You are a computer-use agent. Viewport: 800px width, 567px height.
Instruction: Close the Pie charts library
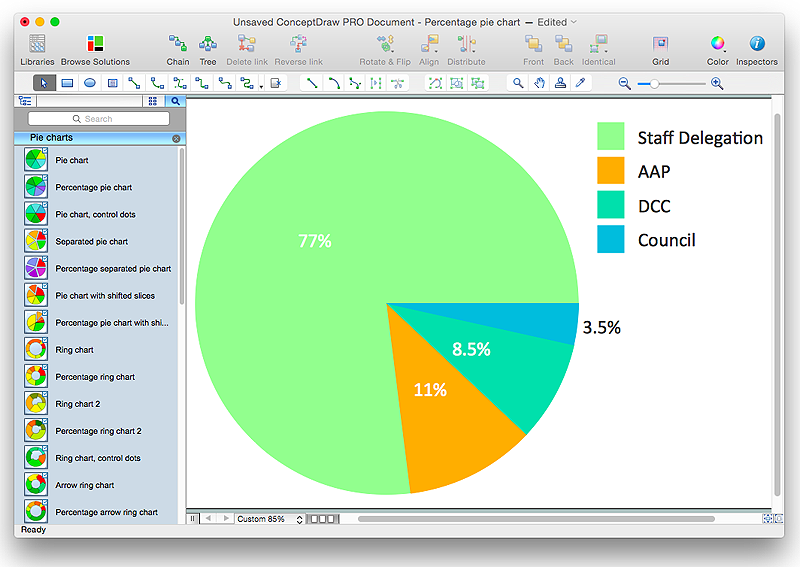176,138
